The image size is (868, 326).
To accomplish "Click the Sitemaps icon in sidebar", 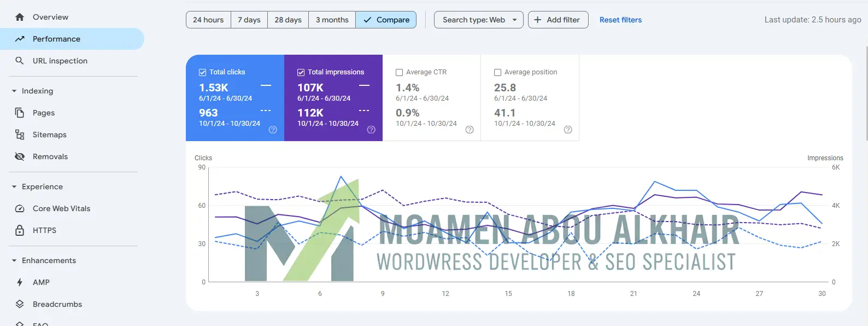I will tap(20, 135).
